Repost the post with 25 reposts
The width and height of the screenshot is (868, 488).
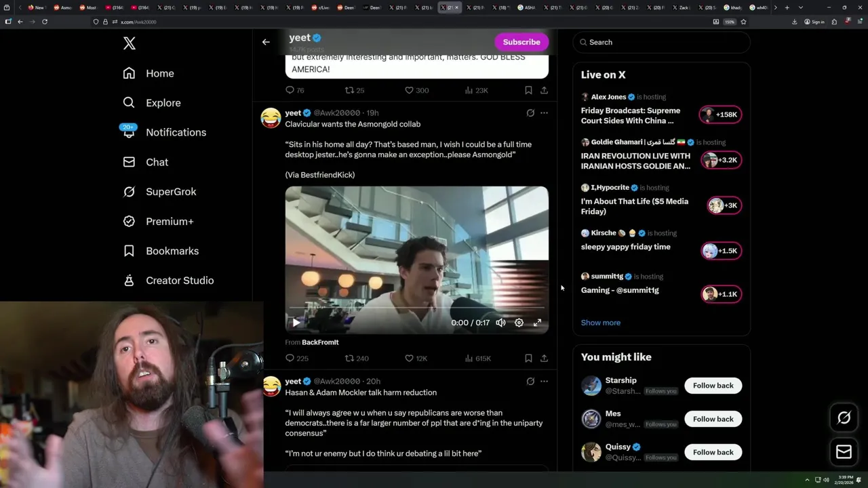(355, 90)
